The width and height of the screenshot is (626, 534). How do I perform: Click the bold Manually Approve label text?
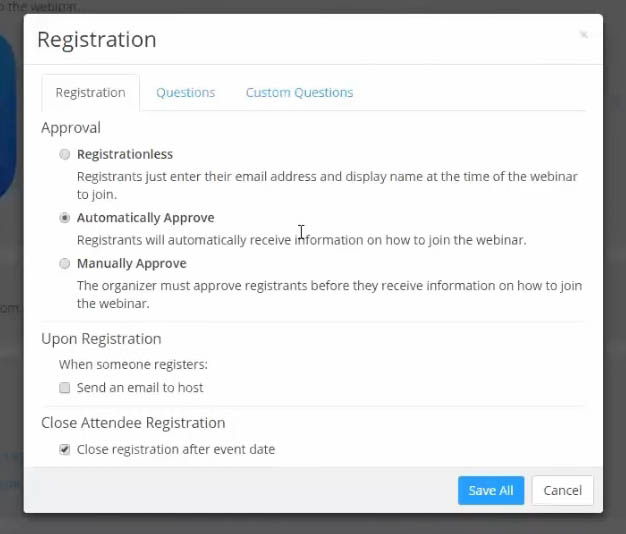pos(131,263)
